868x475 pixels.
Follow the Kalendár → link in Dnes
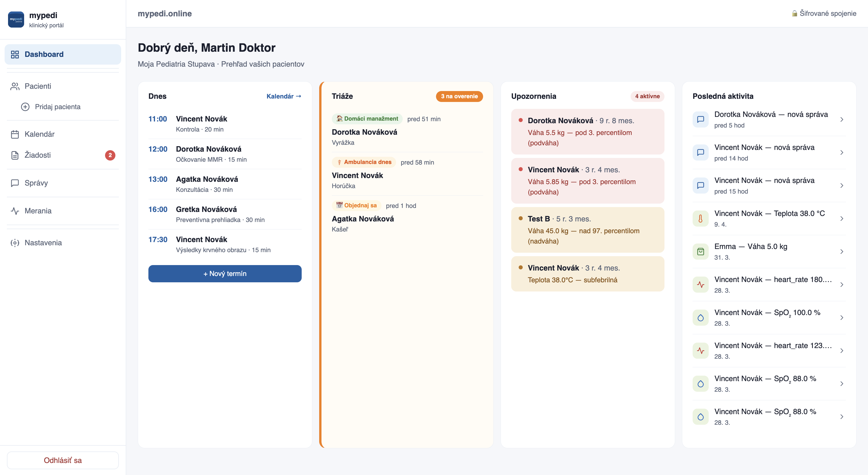(283, 96)
